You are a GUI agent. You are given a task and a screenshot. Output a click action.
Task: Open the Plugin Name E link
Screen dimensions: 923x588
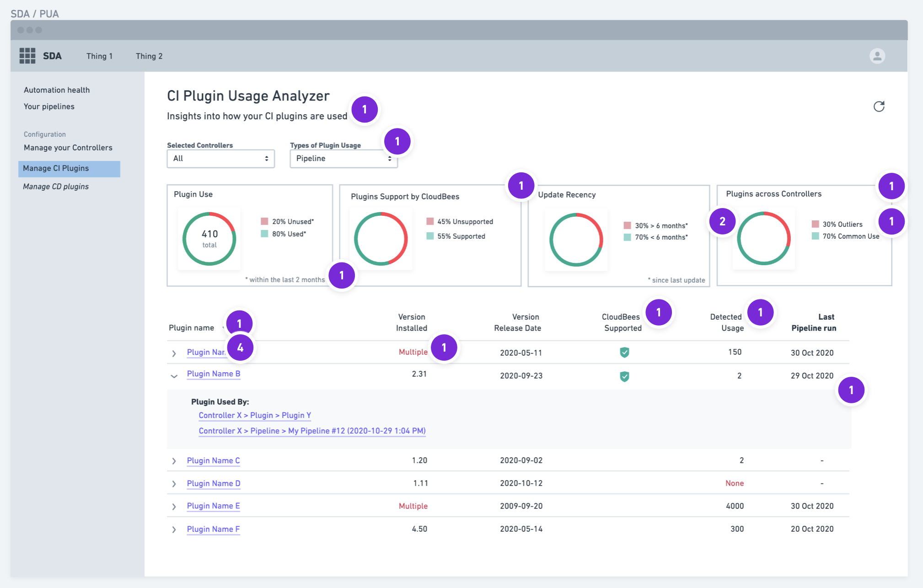point(213,506)
